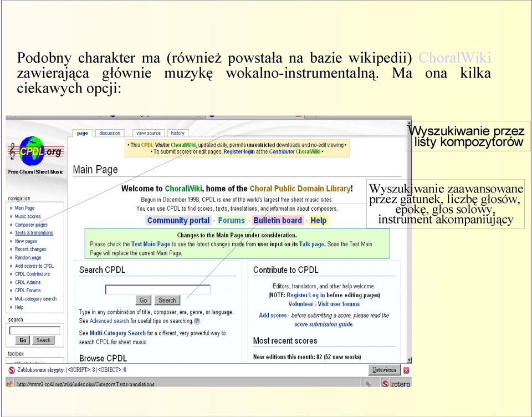Open the yellow 'Help' link in portal row
Screen dimensions: 532x417
(x=318, y=220)
